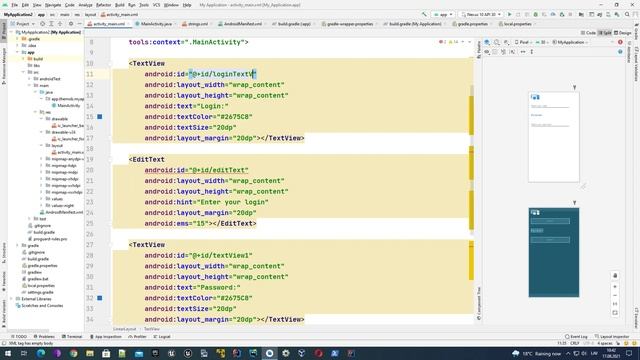Viewport: 640px width, 360px height.
Task: Open the Problems tool window
Action: (44, 337)
